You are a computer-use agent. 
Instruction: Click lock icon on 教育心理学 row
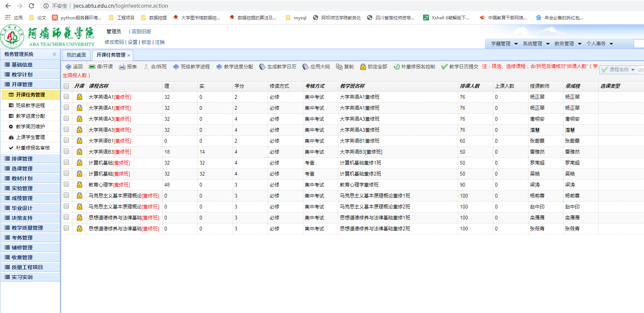click(x=79, y=185)
